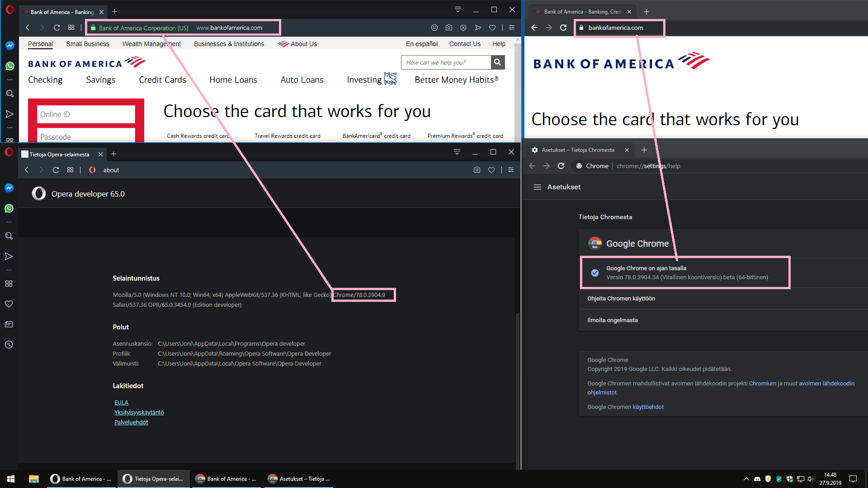Open Ohjeita Chromen käyttöön row
The image size is (868, 488).
621,299
